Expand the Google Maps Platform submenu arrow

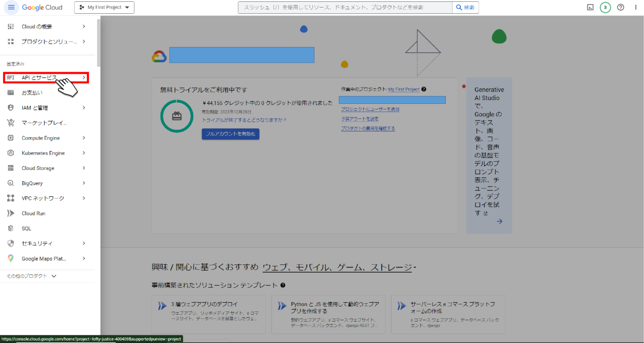[84, 259]
